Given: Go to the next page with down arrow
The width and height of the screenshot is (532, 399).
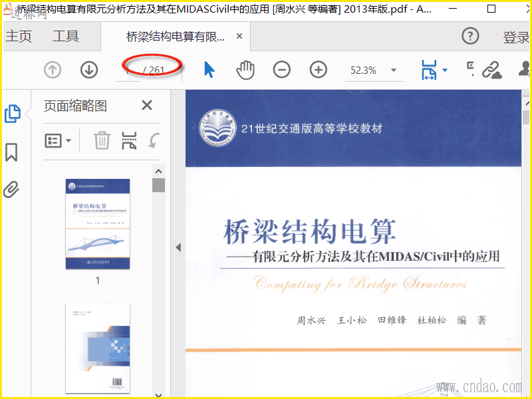Looking at the screenshot, I should click(89, 70).
